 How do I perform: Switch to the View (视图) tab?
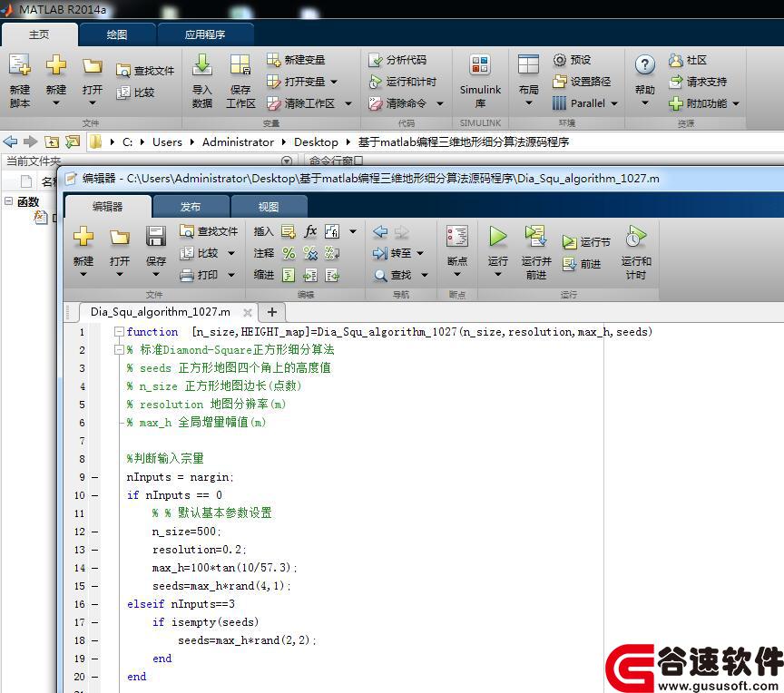click(269, 206)
